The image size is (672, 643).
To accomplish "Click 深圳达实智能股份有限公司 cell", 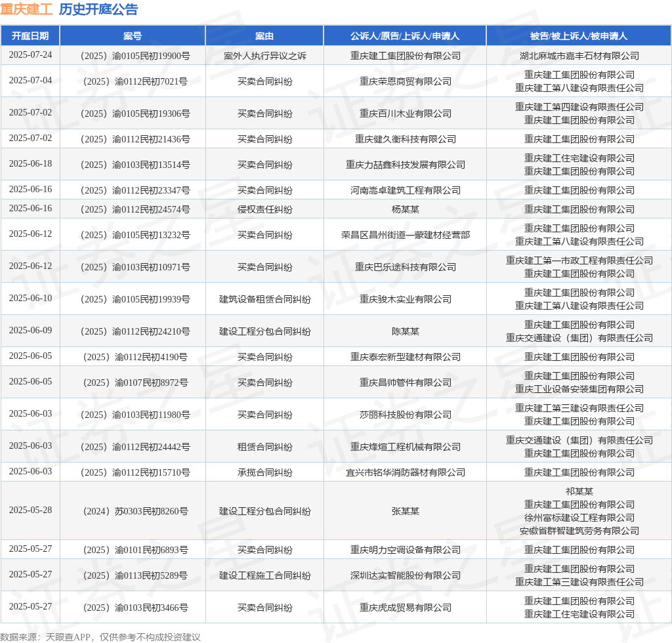I will pyautogui.click(x=406, y=575).
